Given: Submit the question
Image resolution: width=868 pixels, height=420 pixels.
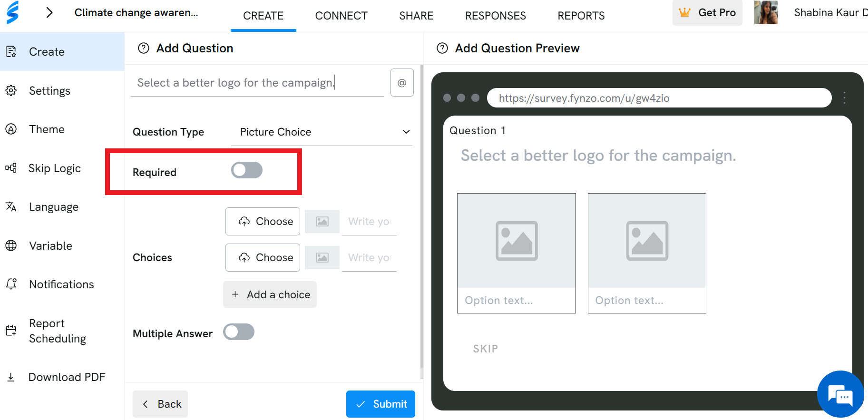Looking at the screenshot, I should (x=380, y=404).
